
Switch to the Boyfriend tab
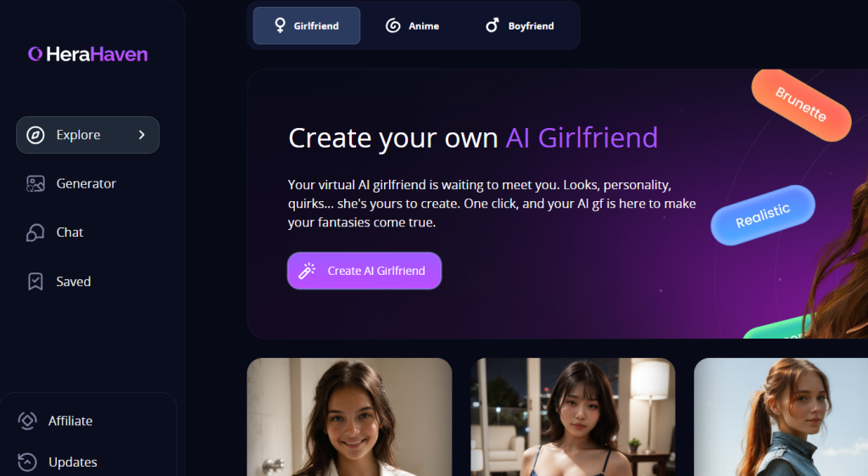[x=520, y=25]
